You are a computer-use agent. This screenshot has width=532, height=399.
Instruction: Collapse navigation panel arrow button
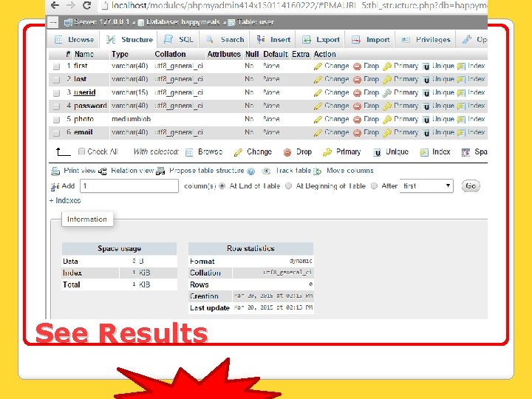pos(53,22)
